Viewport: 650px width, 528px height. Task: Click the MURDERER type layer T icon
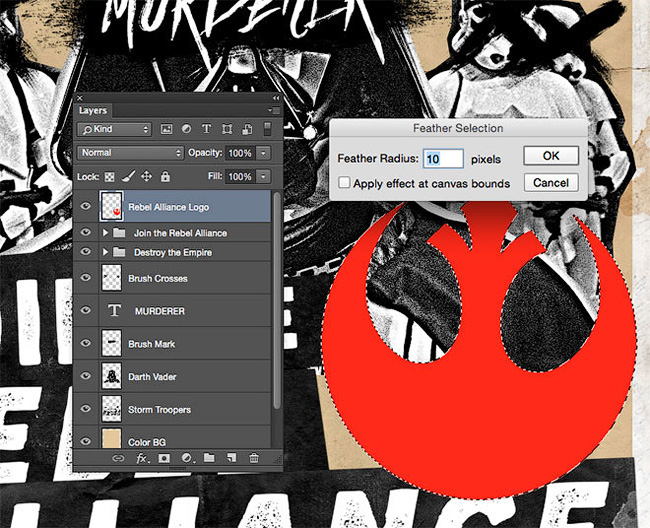[114, 310]
